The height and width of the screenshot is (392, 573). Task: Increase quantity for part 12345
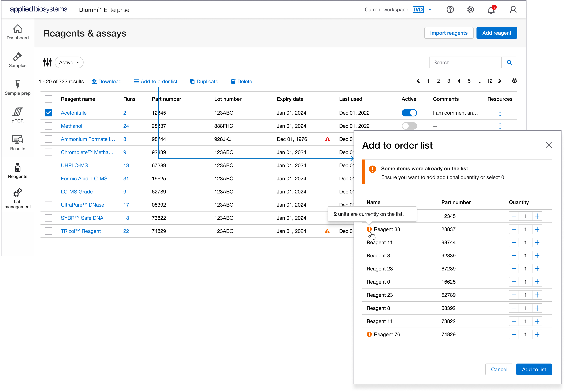point(537,216)
